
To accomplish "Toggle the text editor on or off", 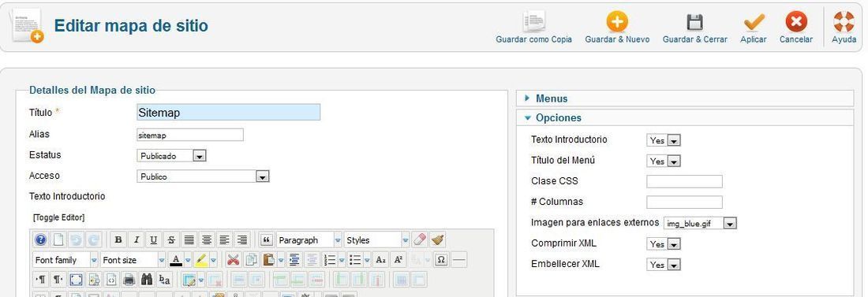I will coord(58,217).
